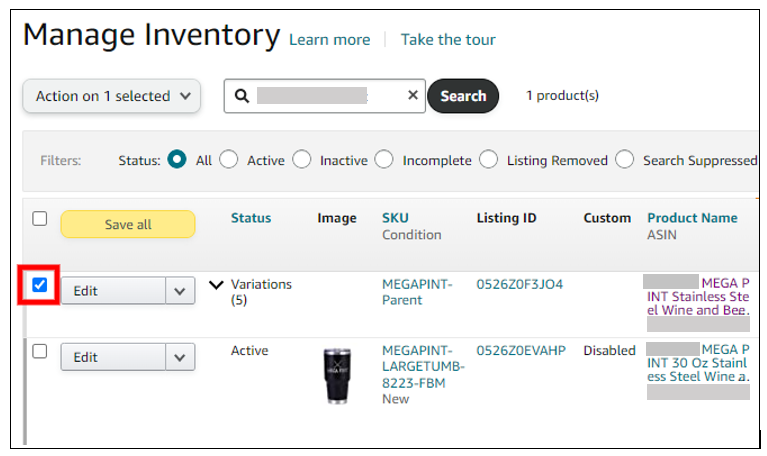Collapse the Variations (5) chevron

tap(216, 285)
